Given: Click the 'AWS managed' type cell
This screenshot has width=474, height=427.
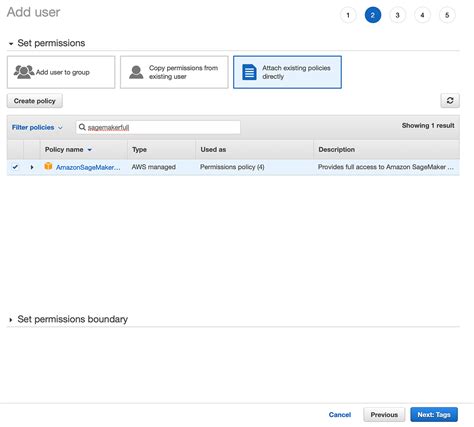Looking at the screenshot, I should pyautogui.click(x=154, y=167).
